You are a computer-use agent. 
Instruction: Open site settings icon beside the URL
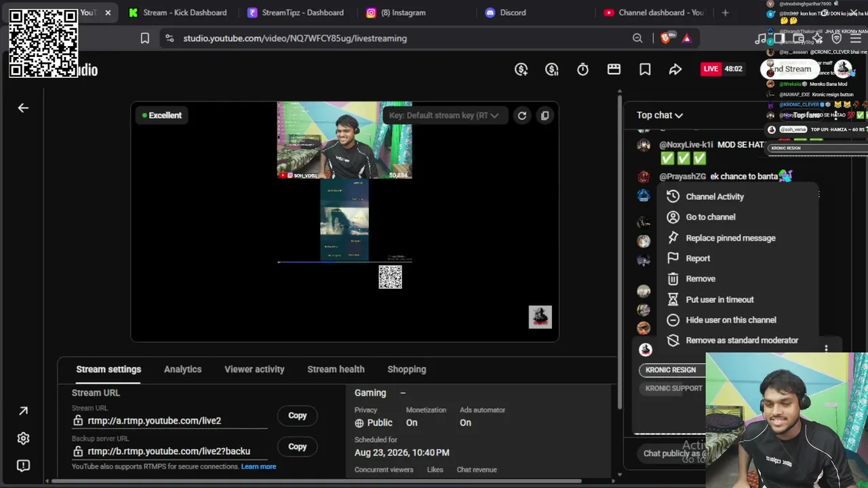(169, 39)
